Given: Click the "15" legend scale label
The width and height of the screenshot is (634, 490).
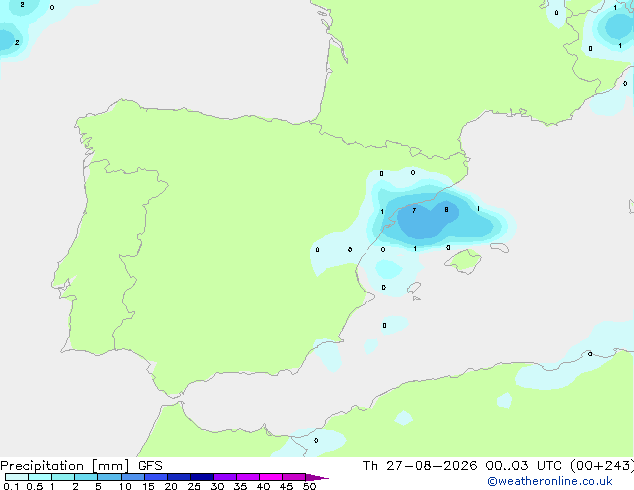Looking at the screenshot, I should (148, 486).
